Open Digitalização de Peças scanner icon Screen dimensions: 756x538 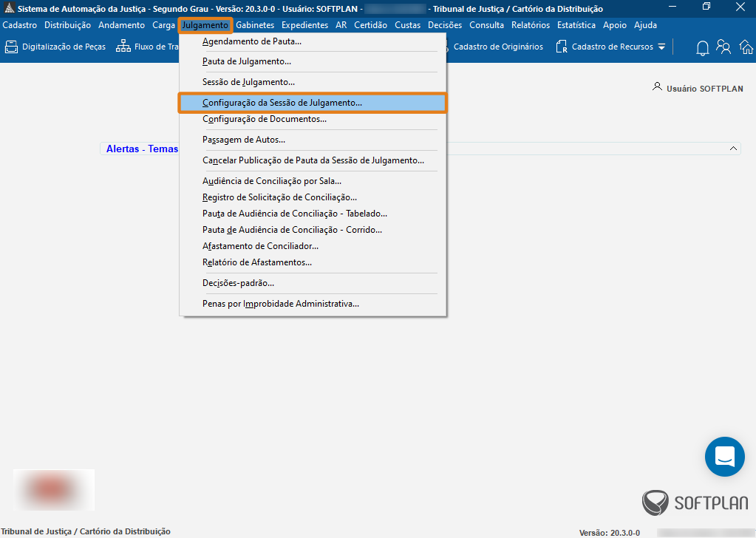(11, 47)
